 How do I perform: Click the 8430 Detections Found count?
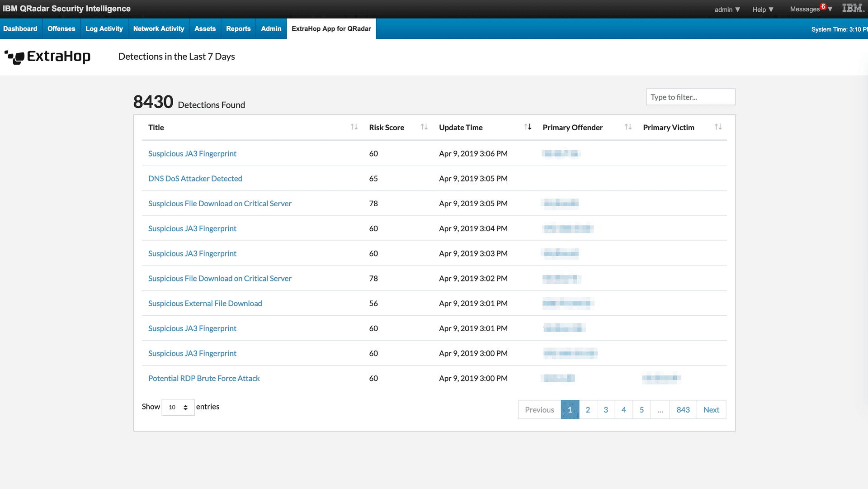[189, 102]
